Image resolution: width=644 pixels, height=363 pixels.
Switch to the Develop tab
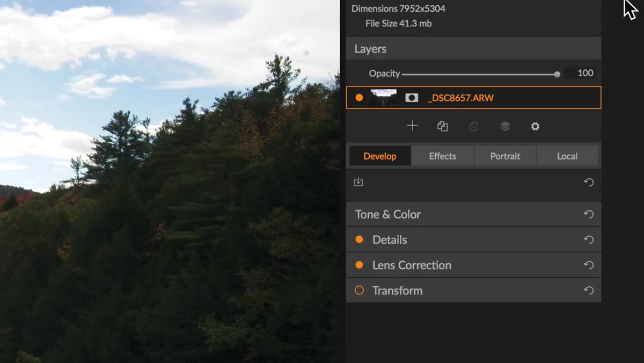coord(380,156)
